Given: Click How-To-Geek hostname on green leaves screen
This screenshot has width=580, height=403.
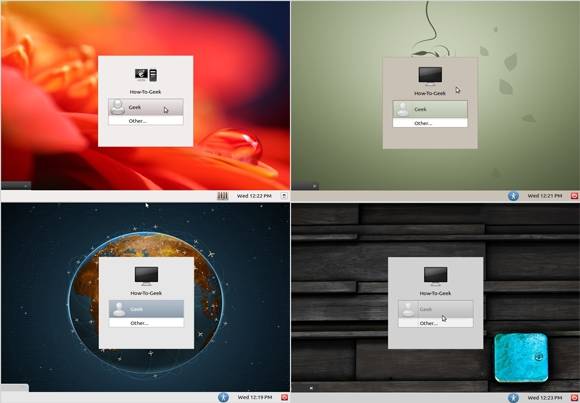Looking at the screenshot, I should 430,94.
